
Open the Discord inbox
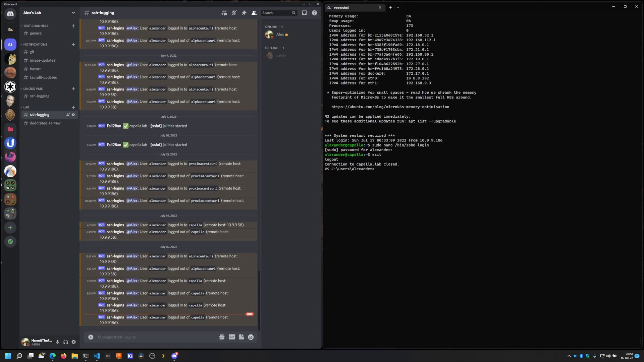[305, 13]
